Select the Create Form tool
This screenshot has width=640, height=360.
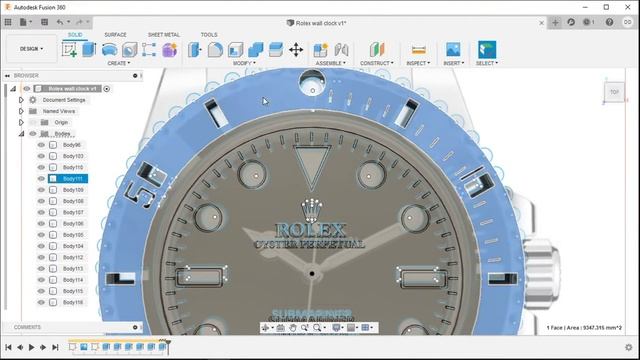coord(169,50)
